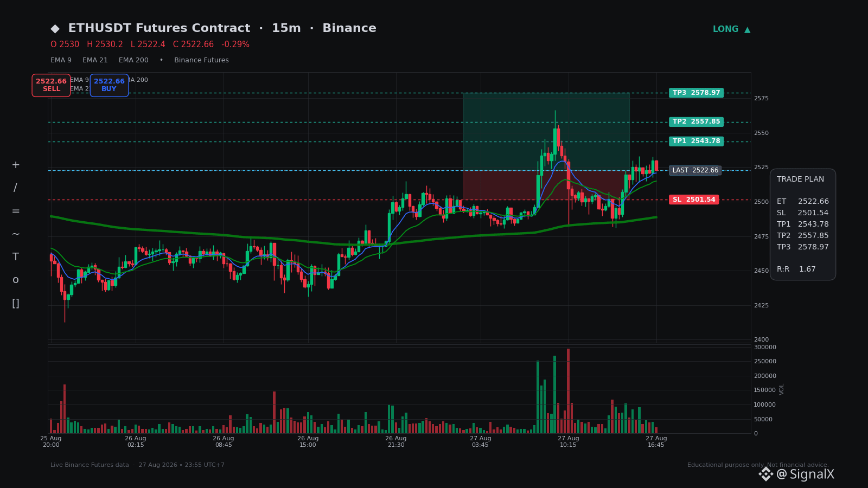Select the circle shape tool
Viewport: 868px width, 488px height.
[16, 280]
